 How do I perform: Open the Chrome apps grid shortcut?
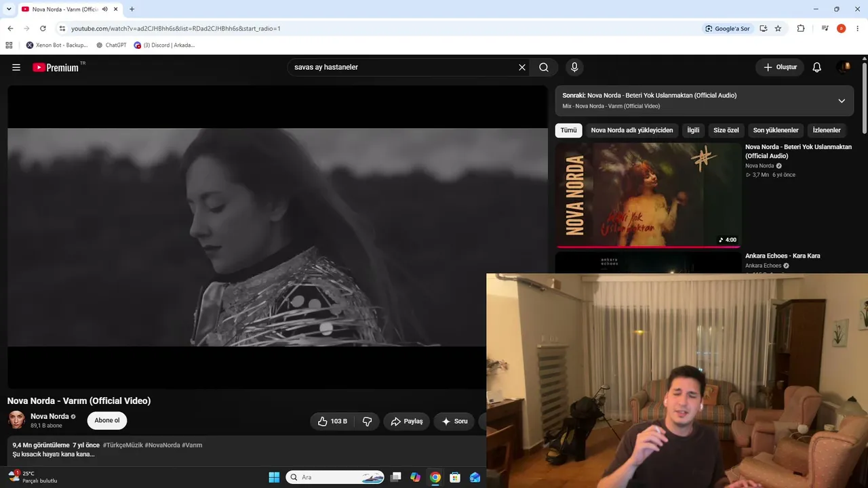pyautogui.click(x=9, y=45)
